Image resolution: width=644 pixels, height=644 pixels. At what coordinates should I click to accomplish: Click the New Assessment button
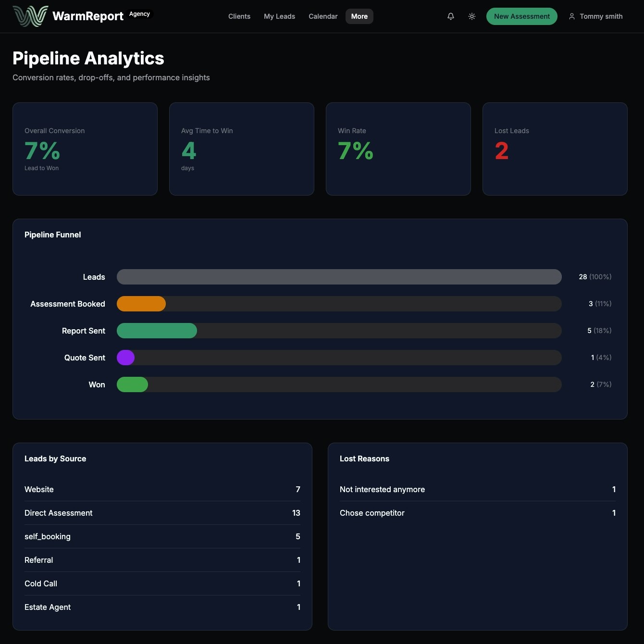click(521, 16)
